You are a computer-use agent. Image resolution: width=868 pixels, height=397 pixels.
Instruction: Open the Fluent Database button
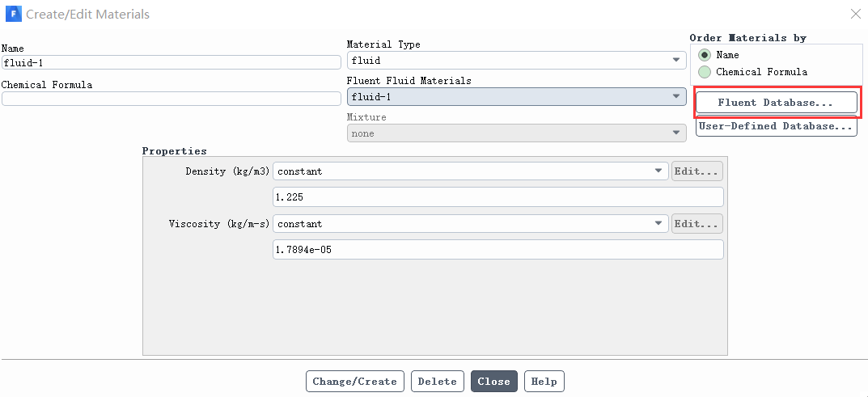coord(776,103)
